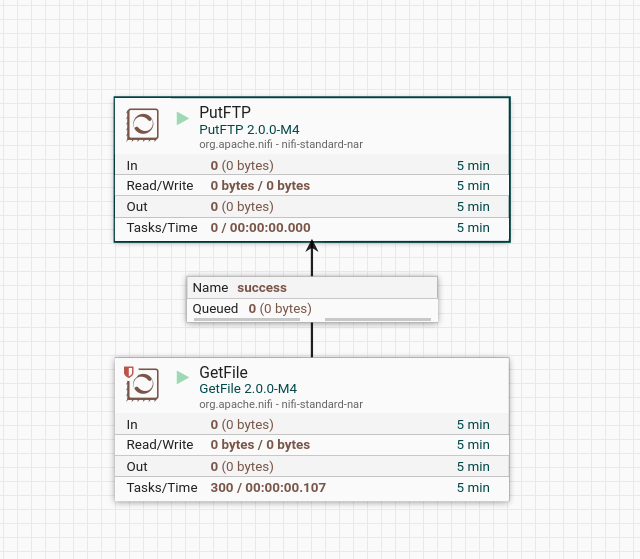The width and height of the screenshot is (640, 559).
Task: Click the 5 min label in GetFile Tasks/Time row
Action: coord(473,488)
